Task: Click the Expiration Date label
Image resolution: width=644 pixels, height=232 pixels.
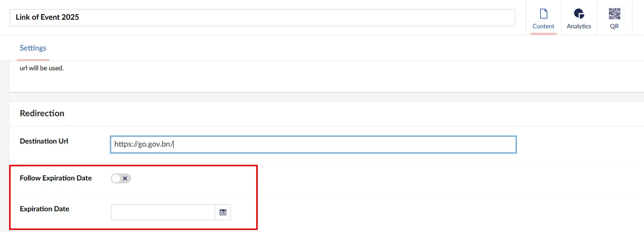Action: (x=45, y=208)
